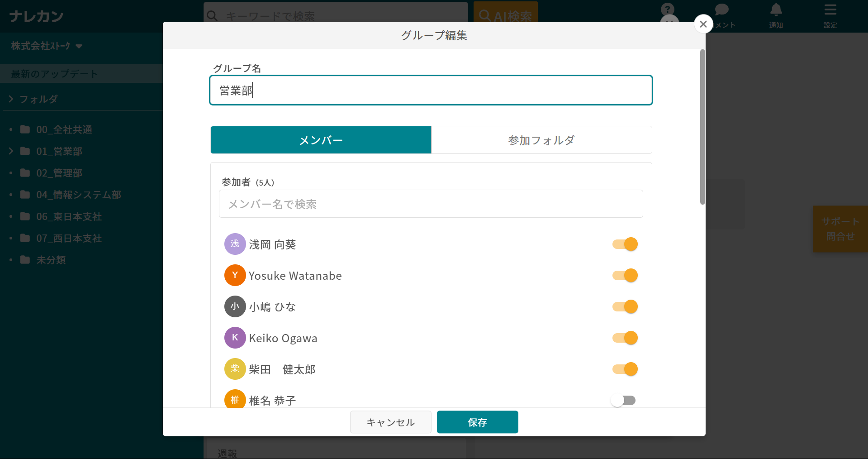Open the 04_情報システム部 folder
The width and height of the screenshot is (868, 459).
tap(79, 195)
